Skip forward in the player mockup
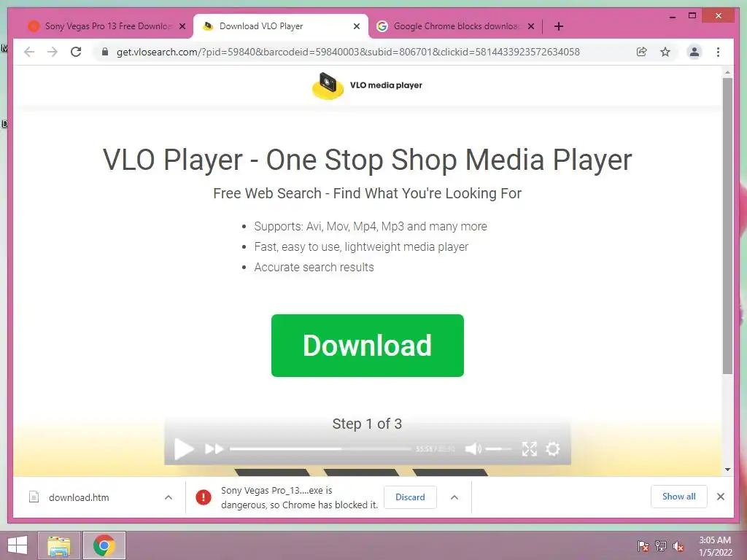 click(x=214, y=448)
